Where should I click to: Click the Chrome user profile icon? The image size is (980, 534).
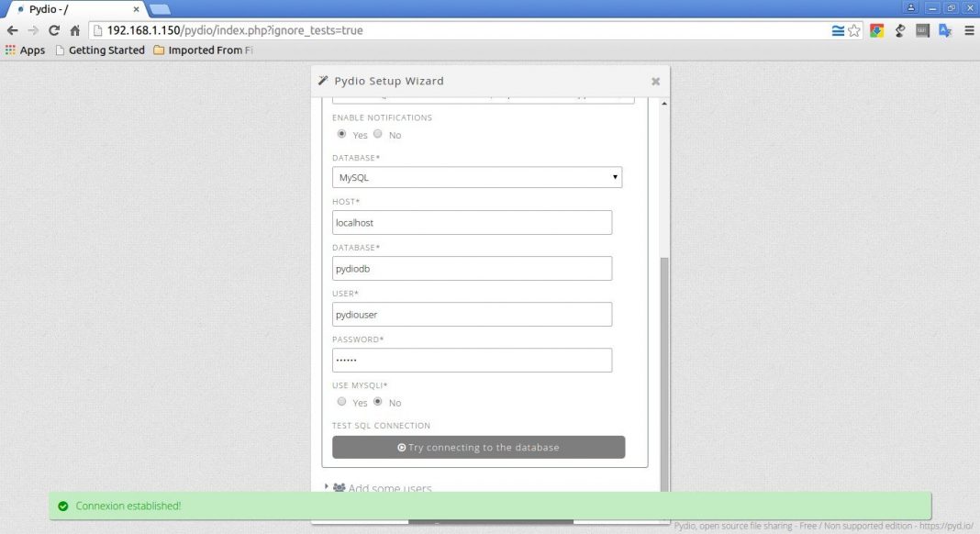click(910, 7)
